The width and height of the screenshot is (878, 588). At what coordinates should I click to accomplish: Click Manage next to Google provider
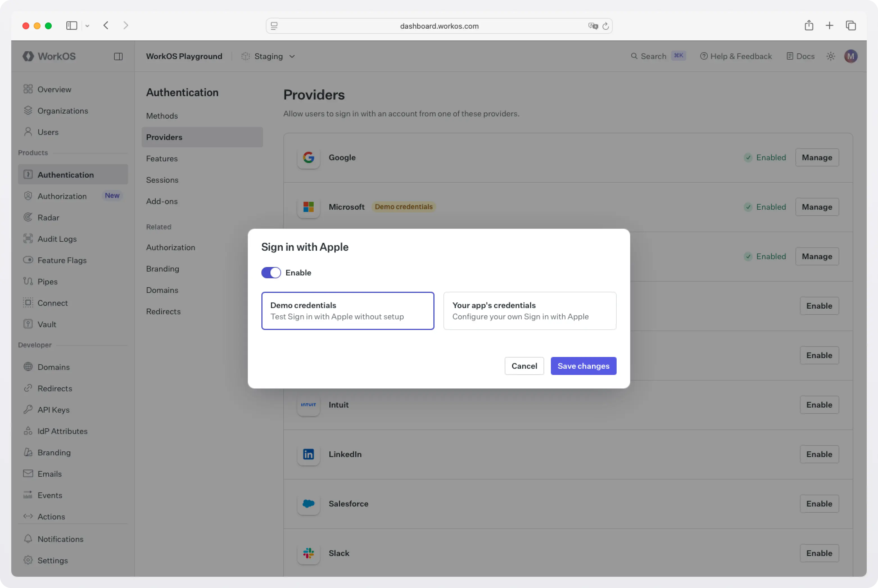point(817,157)
